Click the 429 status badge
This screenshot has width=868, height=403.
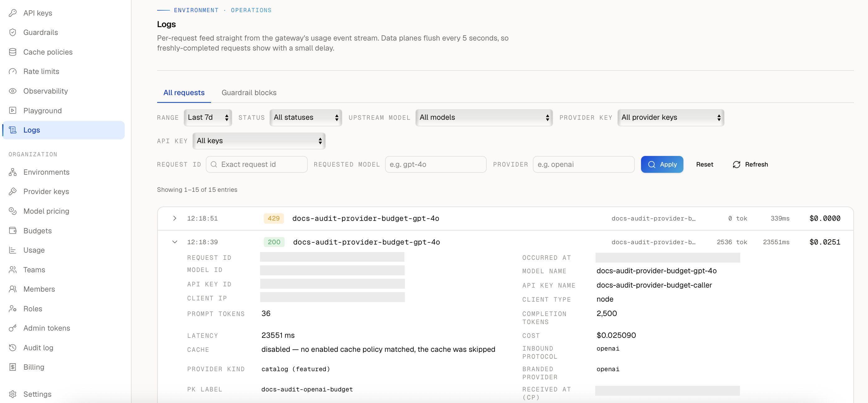[274, 218]
